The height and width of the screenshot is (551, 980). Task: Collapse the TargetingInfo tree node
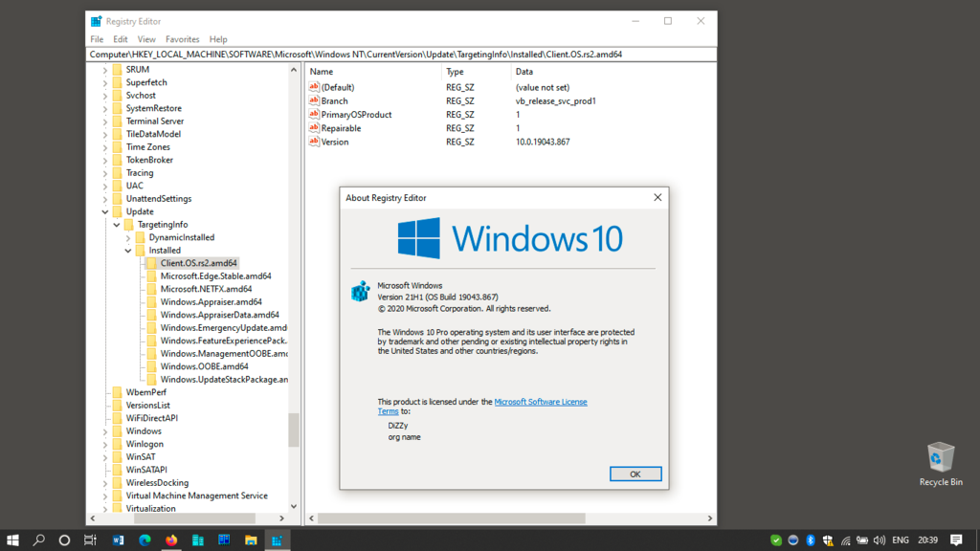[x=117, y=224]
